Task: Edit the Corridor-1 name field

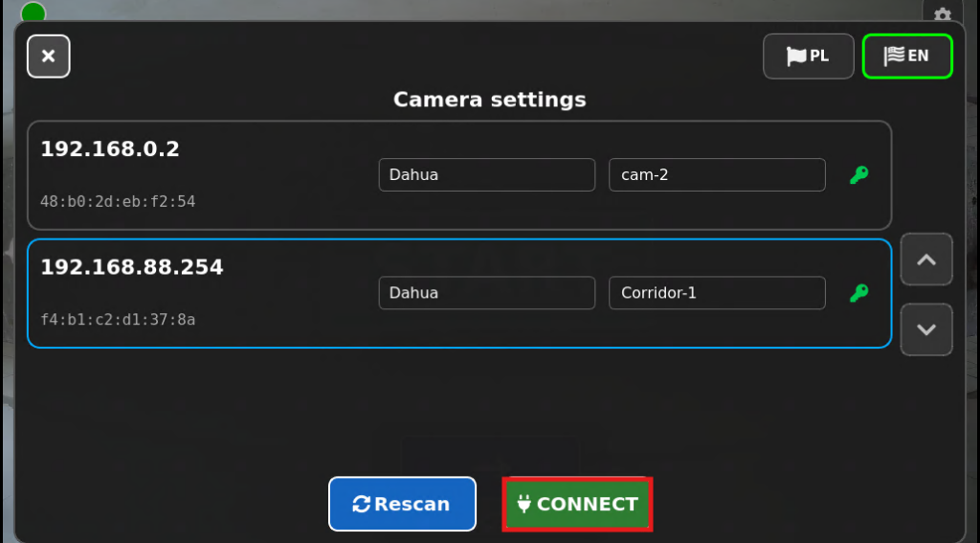Action: [717, 293]
